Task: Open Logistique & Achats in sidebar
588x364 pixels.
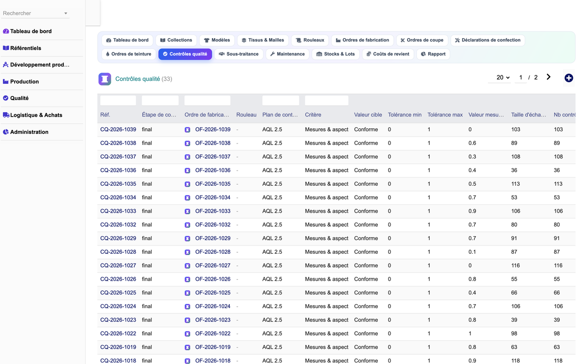Action: (x=32, y=115)
